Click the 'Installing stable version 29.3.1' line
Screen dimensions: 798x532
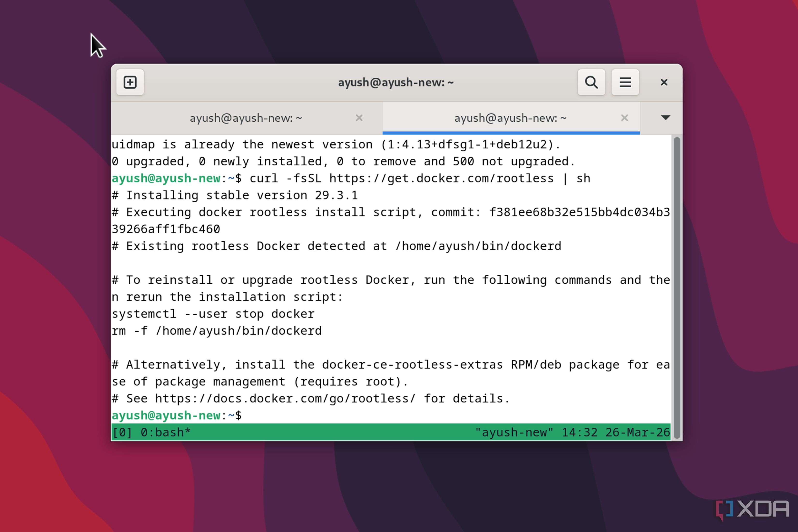[x=235, y=195]
